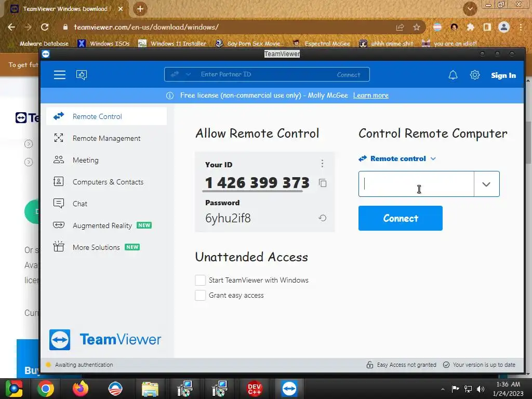The height and width of the screenshot is (399, 532).
Task: Select Remote Management in the sidebar
Action: click(x=107, y=138)
